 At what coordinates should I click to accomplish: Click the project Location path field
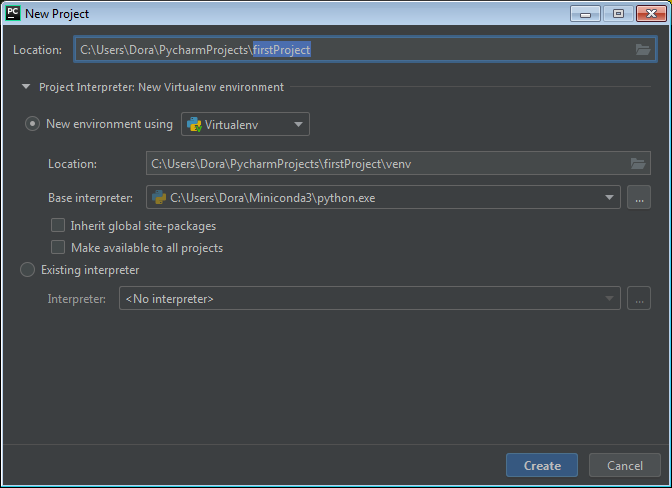click(365, 50)
